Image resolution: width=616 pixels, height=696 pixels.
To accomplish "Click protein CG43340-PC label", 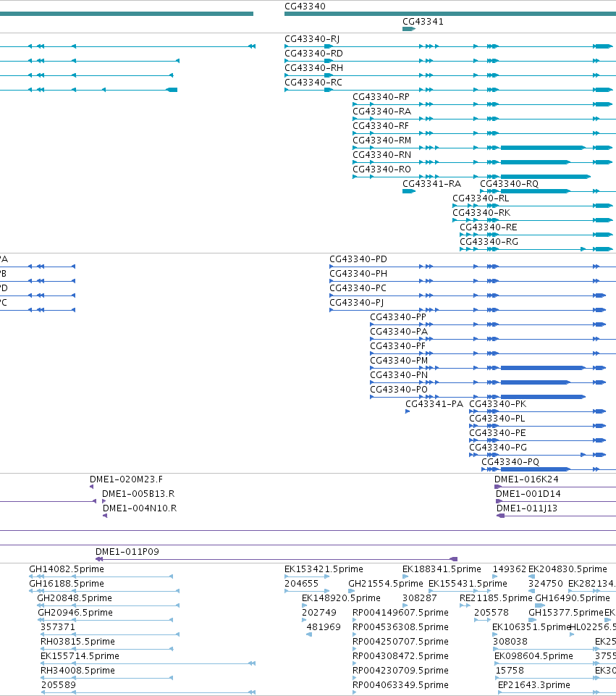I will [358, 288].
